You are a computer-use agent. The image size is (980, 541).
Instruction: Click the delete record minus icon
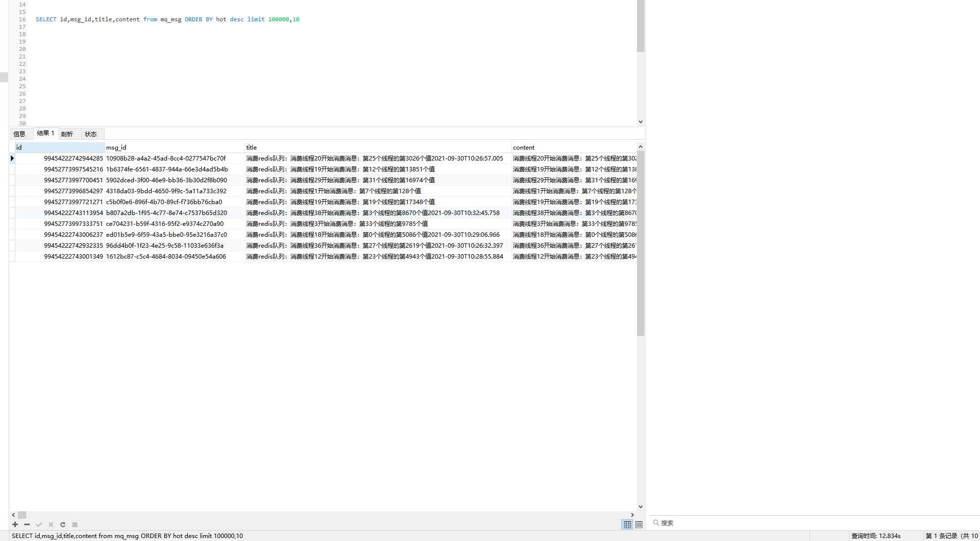27,524
